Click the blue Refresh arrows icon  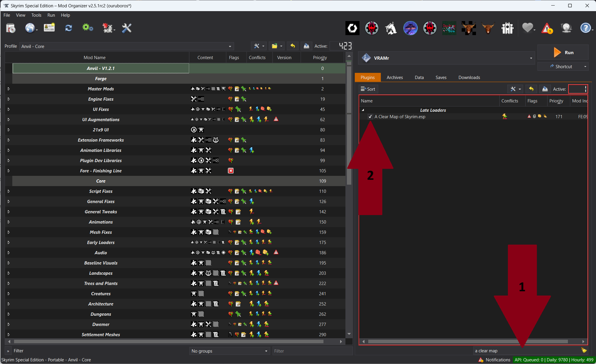[x=68, y=28]
